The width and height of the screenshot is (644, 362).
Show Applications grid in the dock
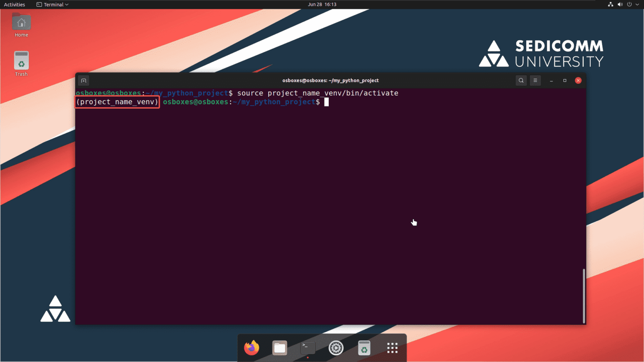(x=392, y=348)
